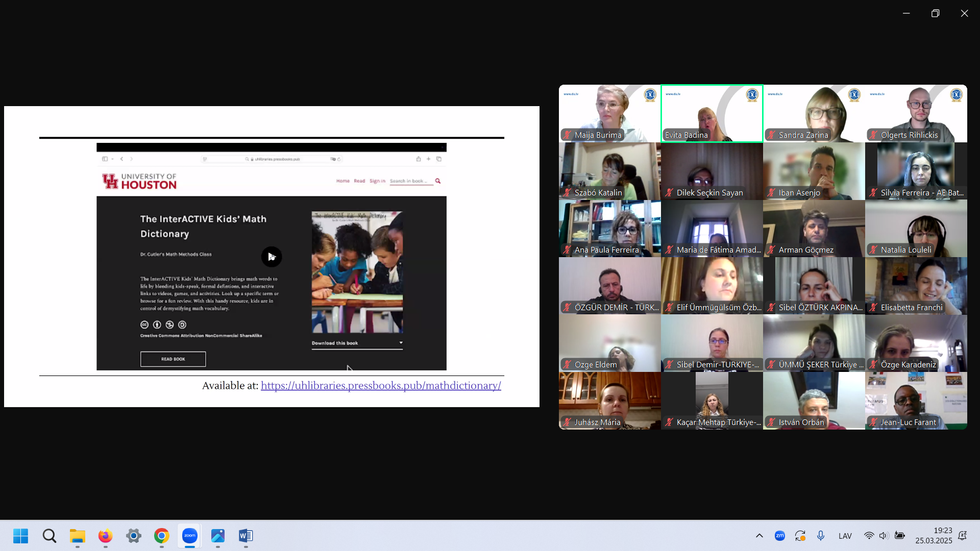Viewport: 980px width, 551px height.
Task: Open Microsoft Word from taskbar
Action: click(x=246, y=536)
